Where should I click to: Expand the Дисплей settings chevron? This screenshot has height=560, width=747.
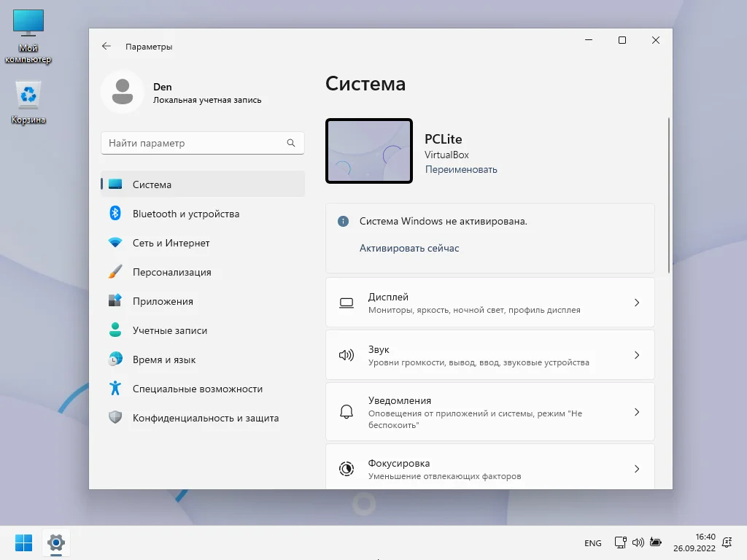pos(637,303)
